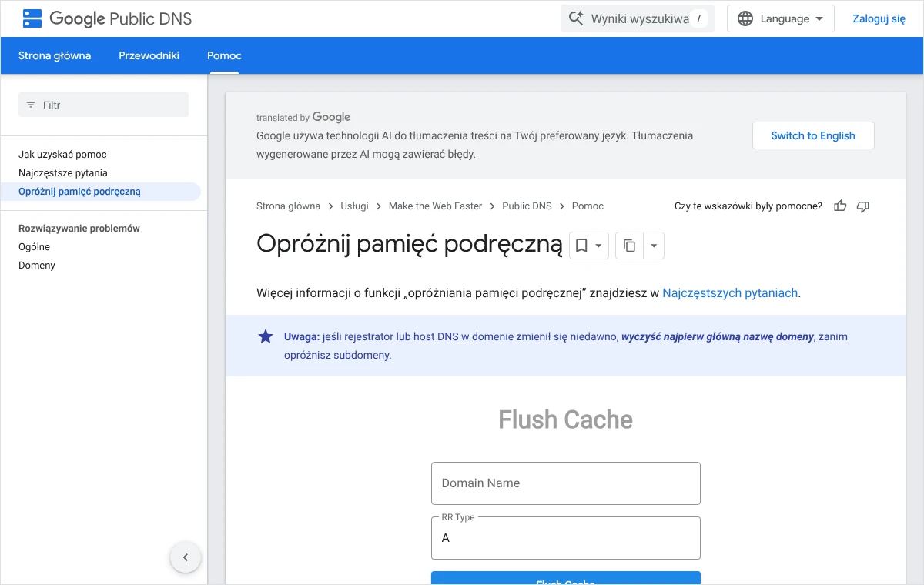Click the thumbs up helpful icon
Viewport: 924px width, 585px height.
tap(840, 206)
